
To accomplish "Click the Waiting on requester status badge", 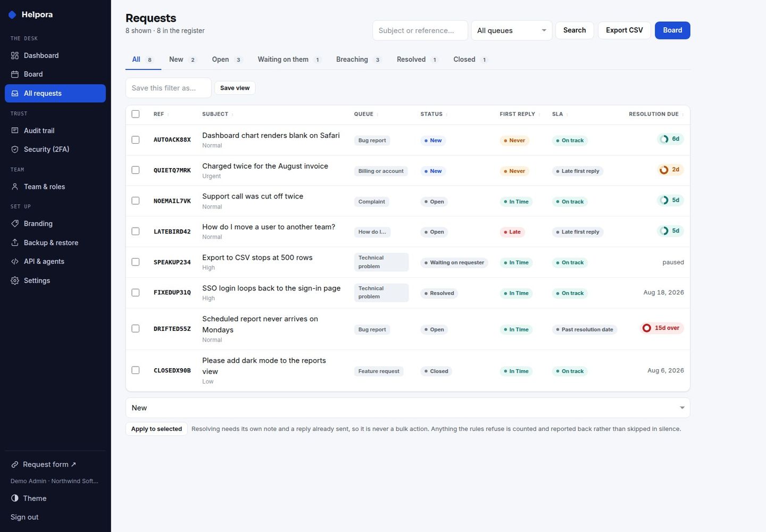I will click(454, 263).
